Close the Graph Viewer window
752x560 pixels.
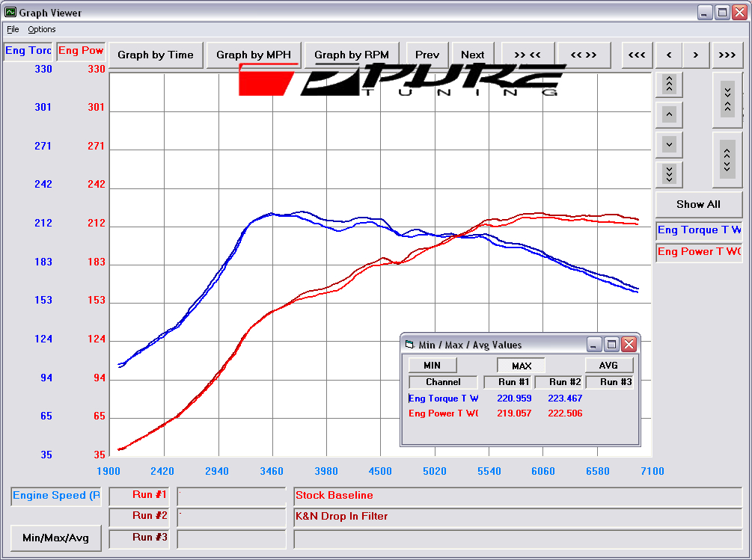[739, 13]
